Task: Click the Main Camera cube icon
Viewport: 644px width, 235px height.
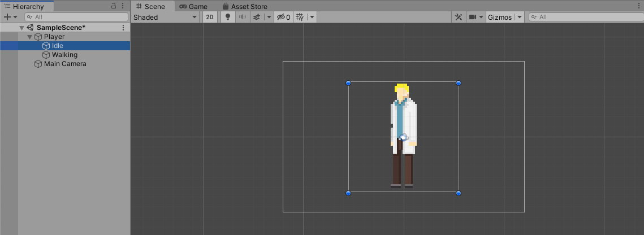Action: 38,64
